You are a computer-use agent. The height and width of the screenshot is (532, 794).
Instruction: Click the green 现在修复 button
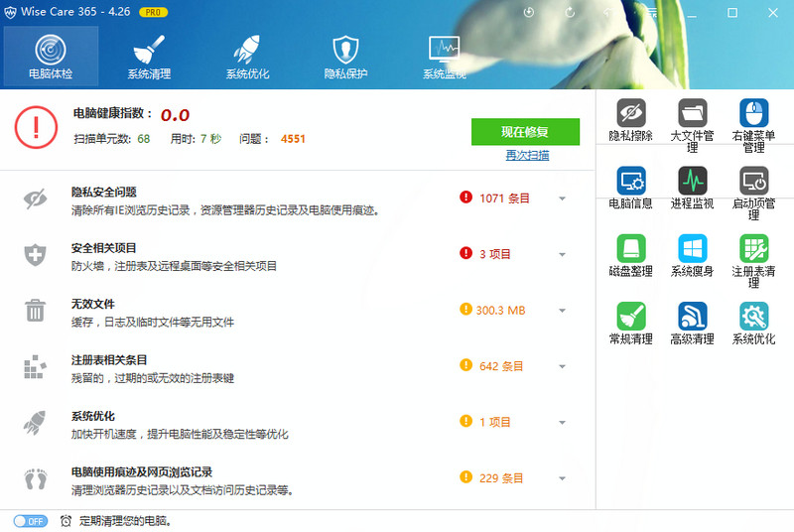(525, 131)
